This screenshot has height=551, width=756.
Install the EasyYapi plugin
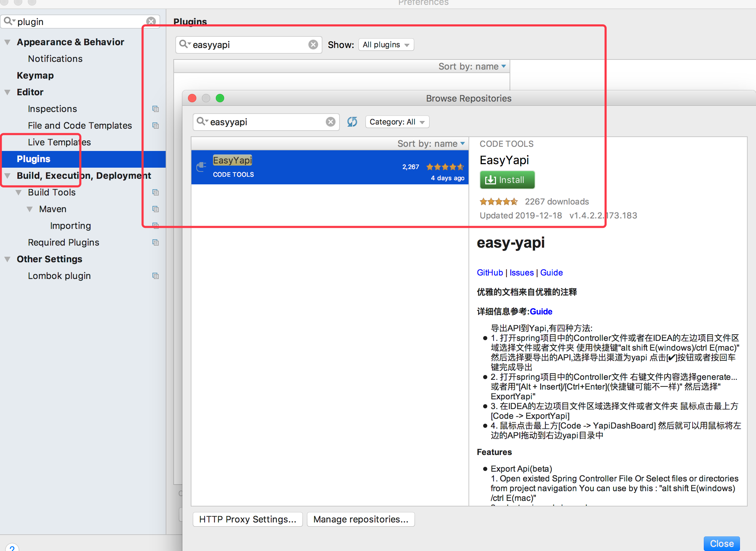(507, 180)
